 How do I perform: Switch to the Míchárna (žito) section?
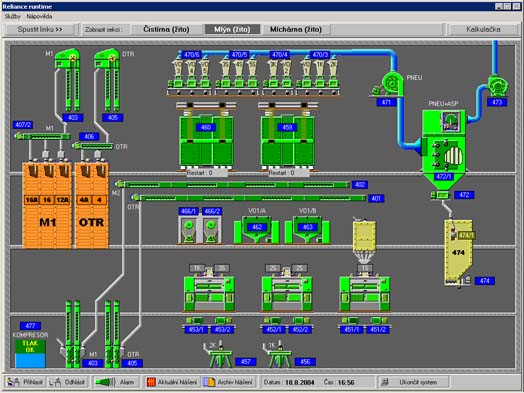[x=296, y=29]
